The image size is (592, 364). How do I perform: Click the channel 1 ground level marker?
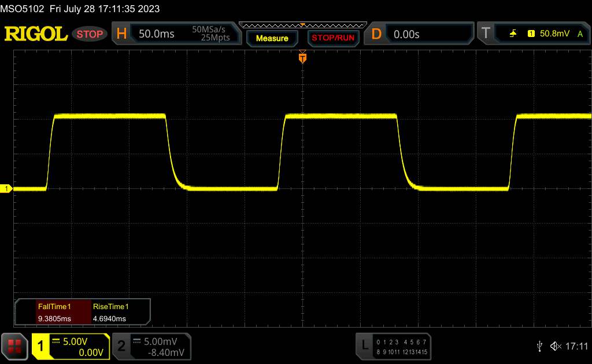pos(6,188)
